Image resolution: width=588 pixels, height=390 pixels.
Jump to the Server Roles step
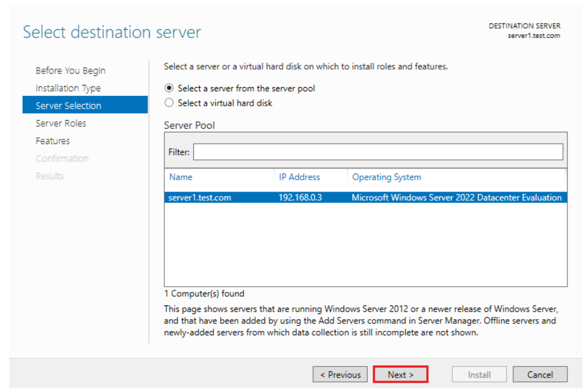point(61,123)
